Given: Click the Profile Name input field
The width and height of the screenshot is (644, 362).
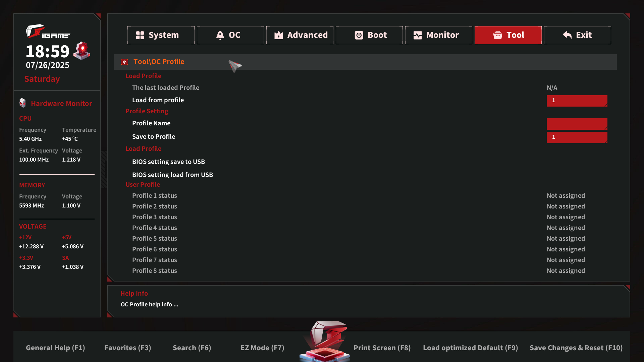Looking at the screenshot, I should click(x=577, y=124).
